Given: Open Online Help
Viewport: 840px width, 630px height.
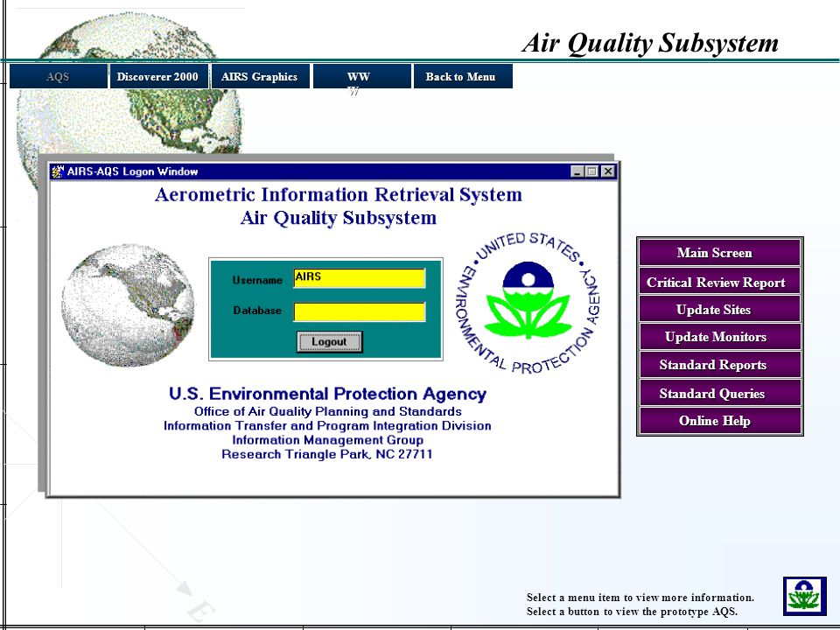Looking at the screenshot, I should pyautogui.click(x=719, y=421).
